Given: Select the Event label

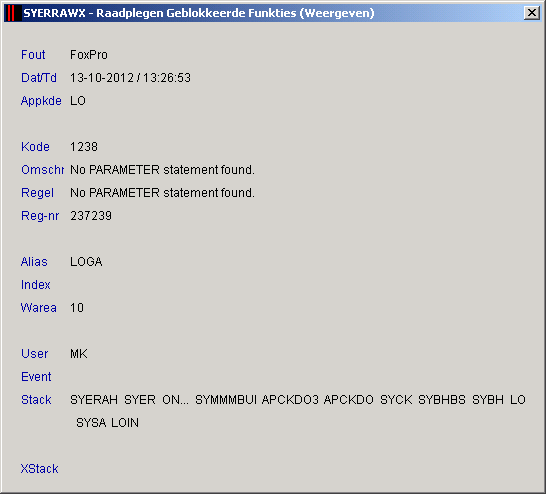Looking at the screenshot, I should (36, 376).
